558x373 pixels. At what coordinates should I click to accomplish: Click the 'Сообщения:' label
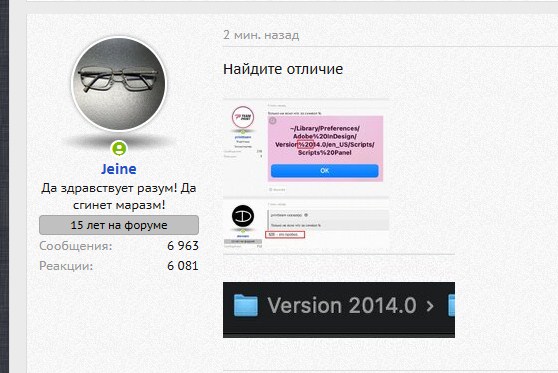pos(75,246)
